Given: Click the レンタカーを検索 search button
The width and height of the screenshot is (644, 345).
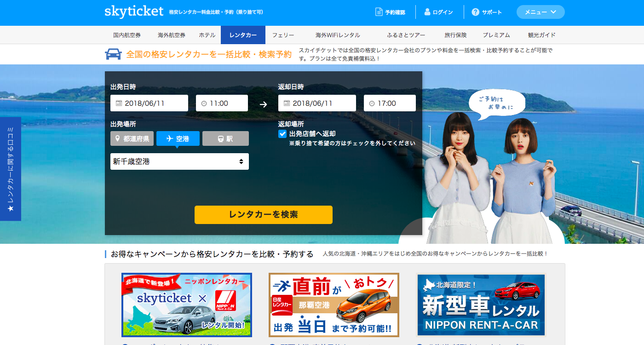Looking at the screenshot, I should point(264,215).
